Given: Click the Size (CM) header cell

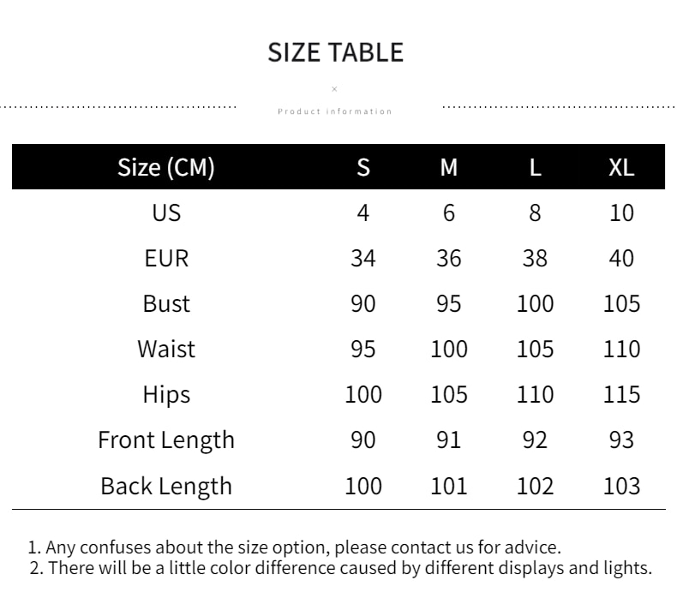Looking at the screenshot, I should [x=166, y=167].
